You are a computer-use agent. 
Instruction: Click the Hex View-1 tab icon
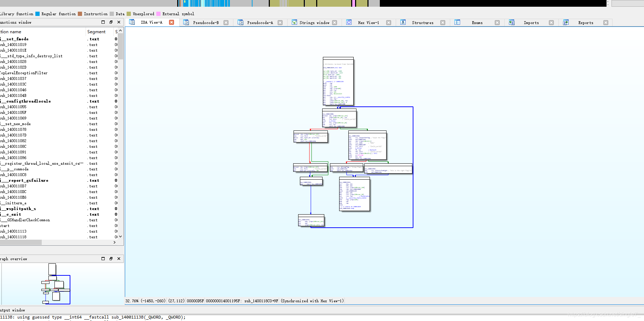[349, 22]
